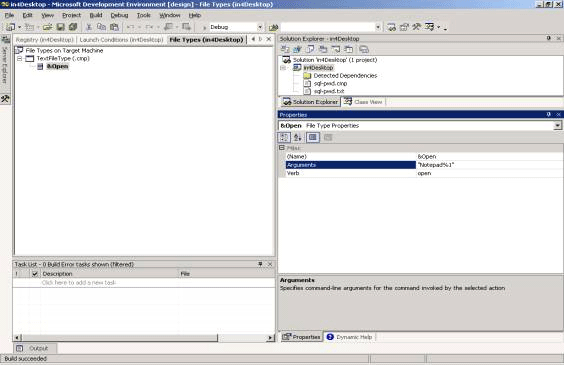
Task: Open the Server Explorer side tab
Action: [5, 60]
